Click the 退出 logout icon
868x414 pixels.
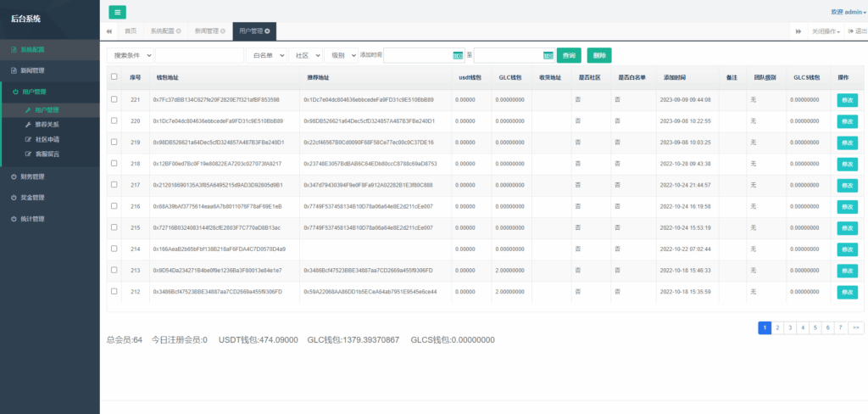pyautogui.click(x=856, y=31)
